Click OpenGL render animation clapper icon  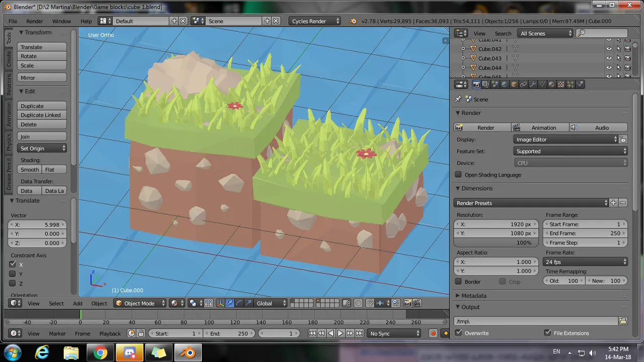(417, 303)
